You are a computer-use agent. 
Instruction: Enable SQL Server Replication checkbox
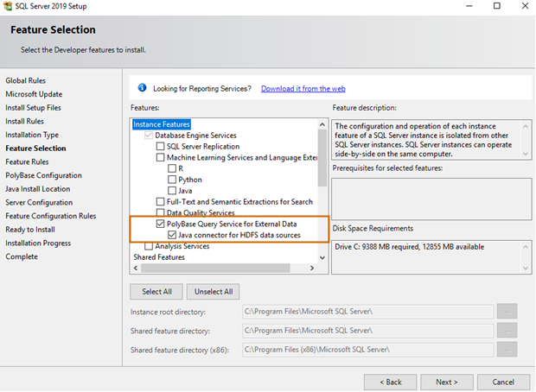(160, 147)
